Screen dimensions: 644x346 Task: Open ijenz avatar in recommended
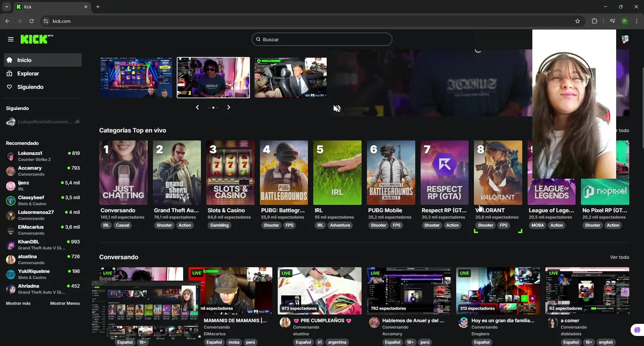click(x=11, y=186)
